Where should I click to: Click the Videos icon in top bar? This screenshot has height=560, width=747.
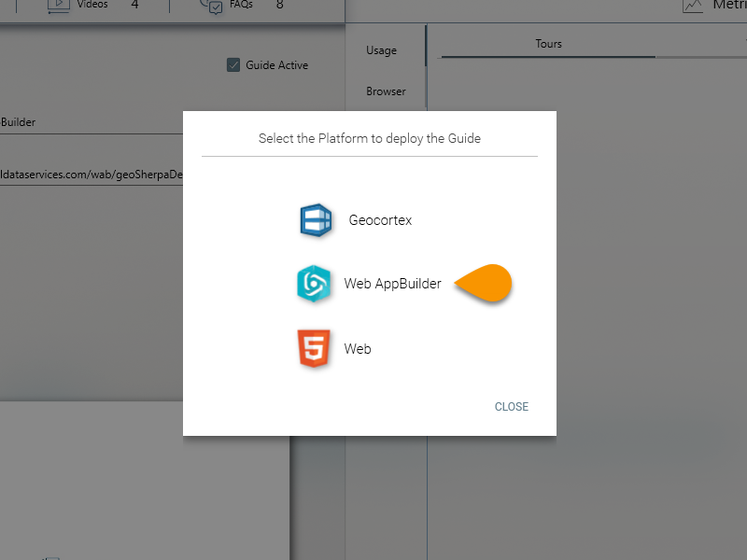(x=58, y=6)
